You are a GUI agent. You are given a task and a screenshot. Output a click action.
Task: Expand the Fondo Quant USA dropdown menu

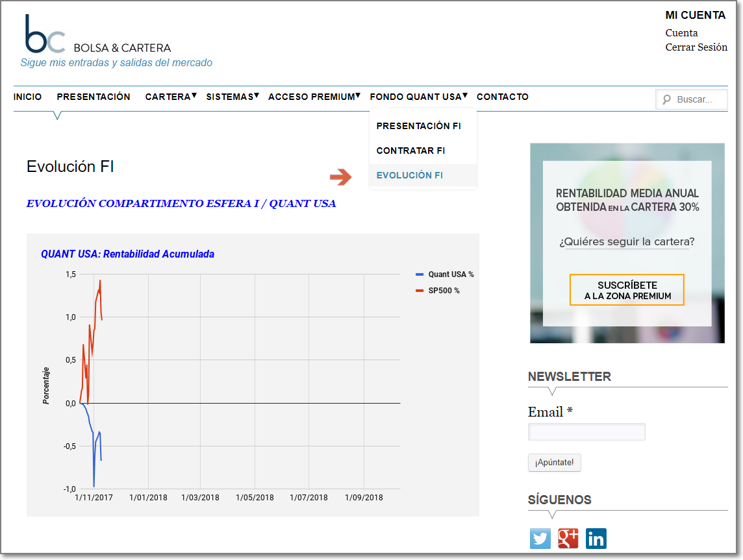click(x=418, y=97)
